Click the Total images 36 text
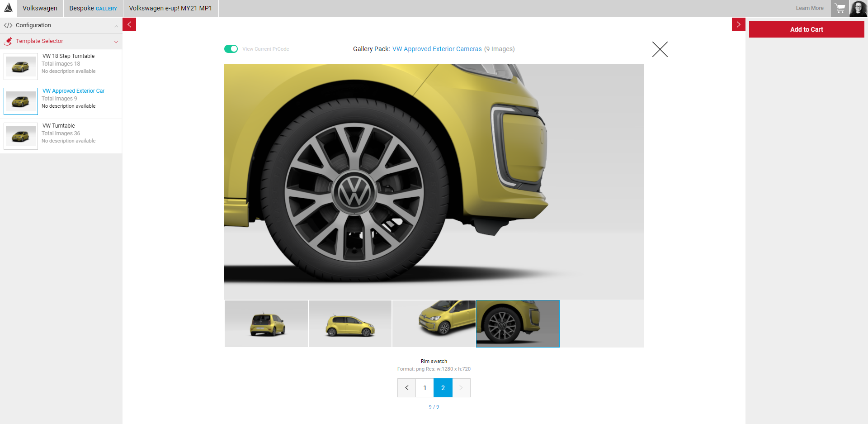Image resolution: width=868 pixels, height=424 pixels. point(61,133)
